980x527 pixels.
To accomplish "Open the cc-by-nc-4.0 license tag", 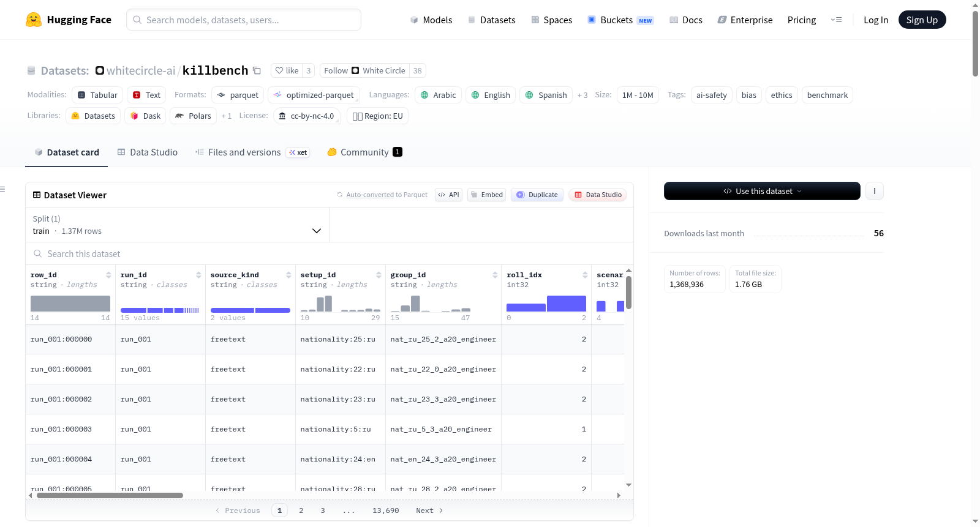I will (306, 116).
